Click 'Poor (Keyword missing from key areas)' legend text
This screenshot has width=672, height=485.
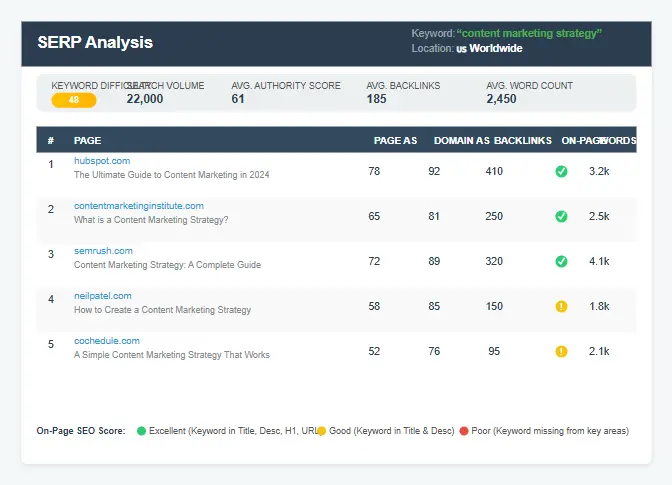(x=550, y=431)
